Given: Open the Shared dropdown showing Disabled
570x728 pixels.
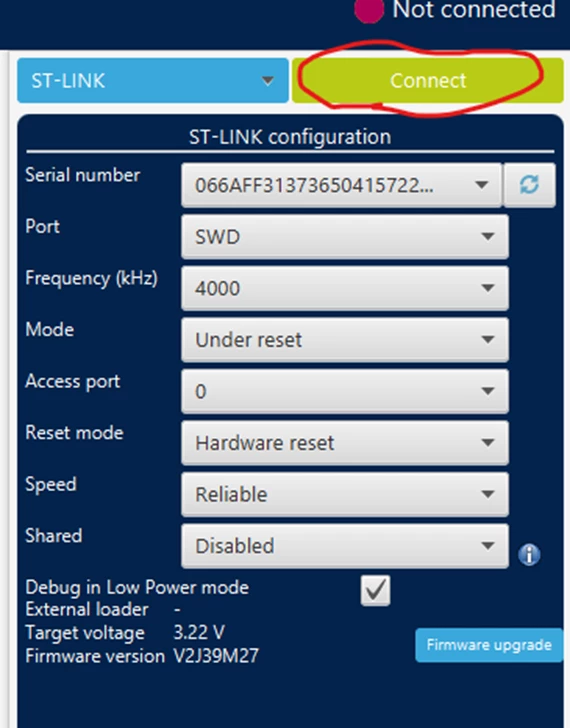Looking at the screenshot, I should (x=345, y=546).
